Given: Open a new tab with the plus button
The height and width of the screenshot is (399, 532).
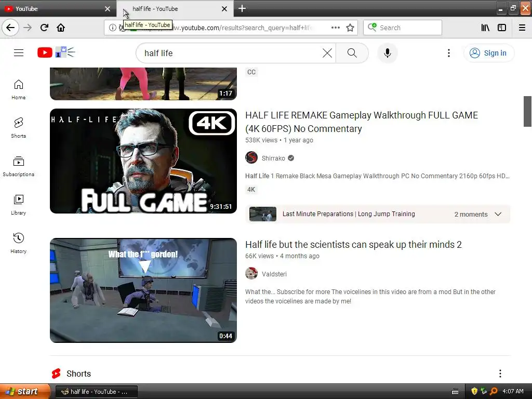Looking at the screenshot, I should 242,8.
